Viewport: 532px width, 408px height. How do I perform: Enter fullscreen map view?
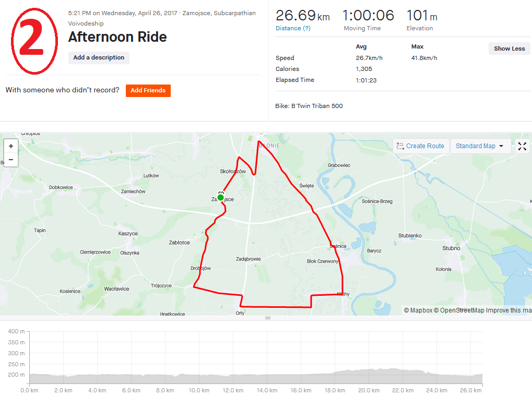coord(523,146)
